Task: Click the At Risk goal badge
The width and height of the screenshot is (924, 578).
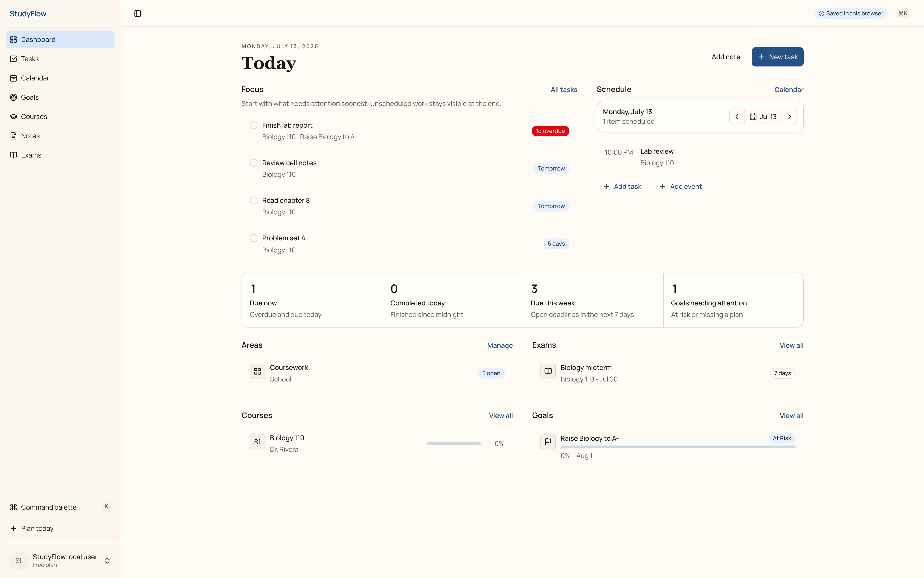Action: click(782, 438)
